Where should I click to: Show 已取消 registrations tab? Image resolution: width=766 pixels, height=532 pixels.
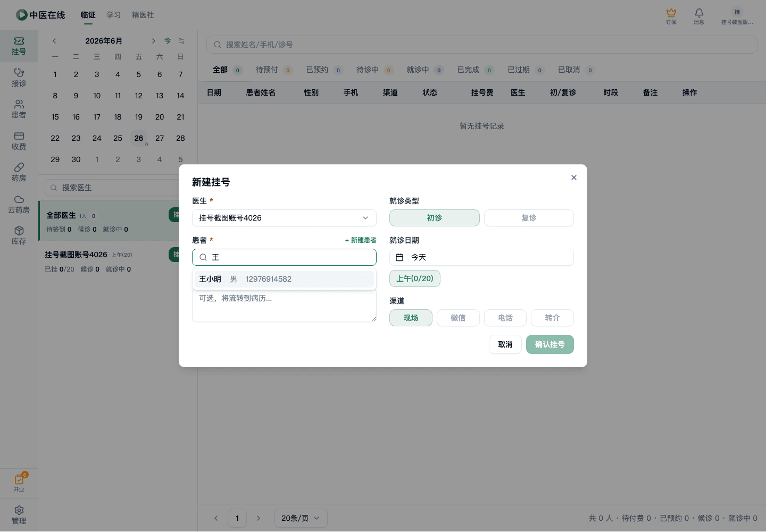click(576, 70)
